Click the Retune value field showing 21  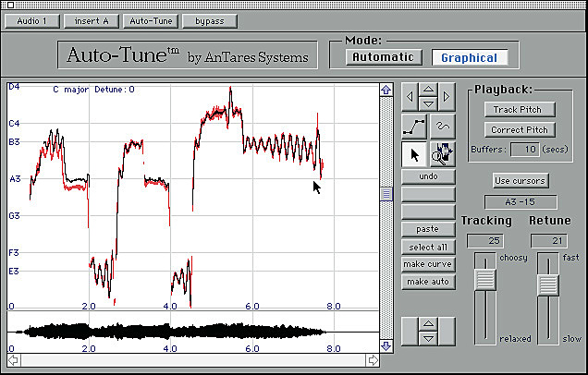point(548,240)
